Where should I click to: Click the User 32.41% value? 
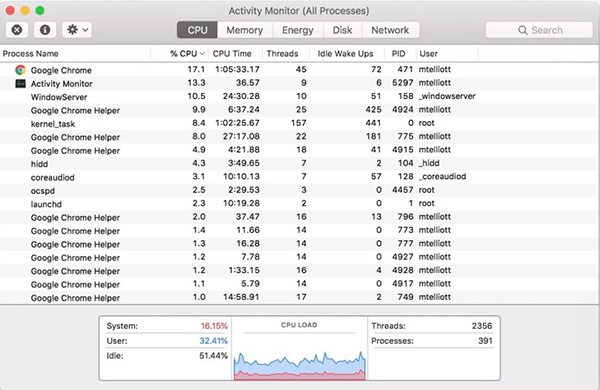coord(214,341)
